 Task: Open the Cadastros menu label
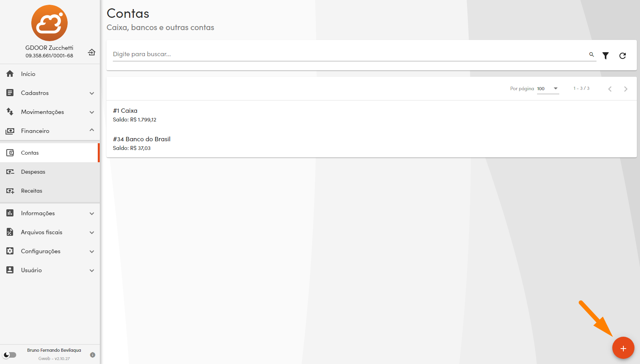[35, 93]
